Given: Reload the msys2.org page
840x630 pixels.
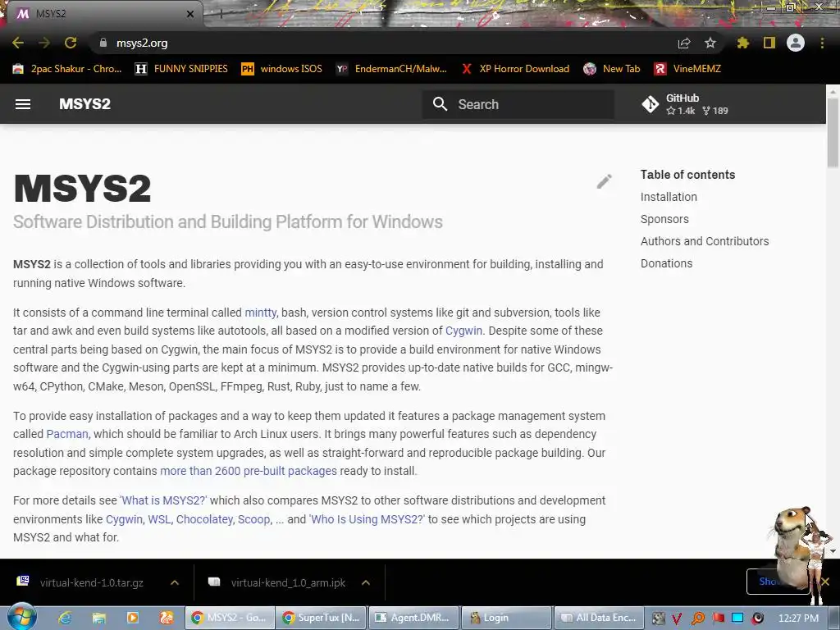Looking at the screenshot, I should pos(71,43).
